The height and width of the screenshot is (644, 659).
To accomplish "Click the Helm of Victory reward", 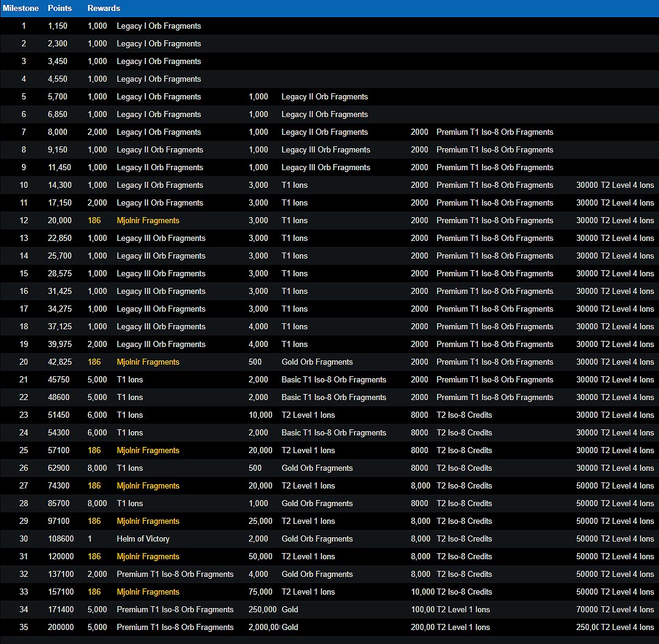I will [143, 539].
